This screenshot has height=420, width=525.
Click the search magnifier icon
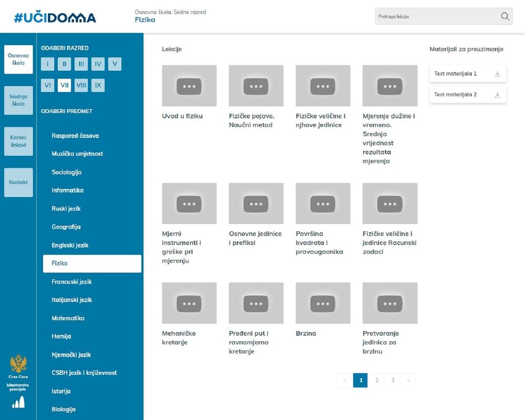pyautogui.click(x=505, y=16)
